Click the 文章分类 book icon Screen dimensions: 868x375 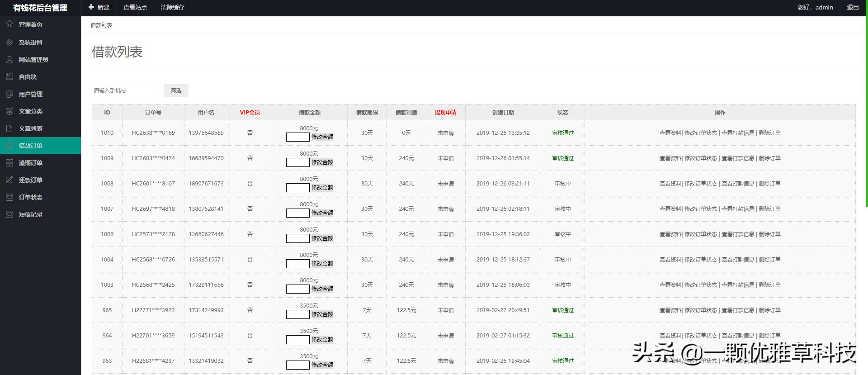9,111
